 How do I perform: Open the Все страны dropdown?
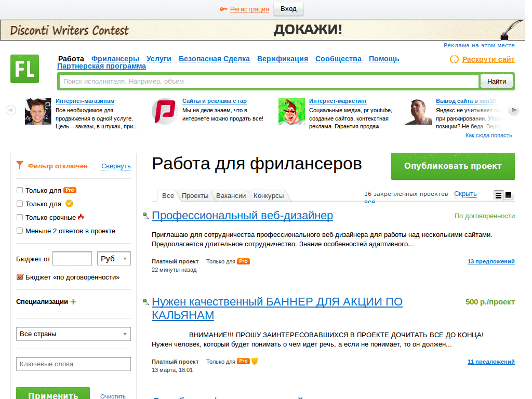pyautogui.click(x=73, y=334)
